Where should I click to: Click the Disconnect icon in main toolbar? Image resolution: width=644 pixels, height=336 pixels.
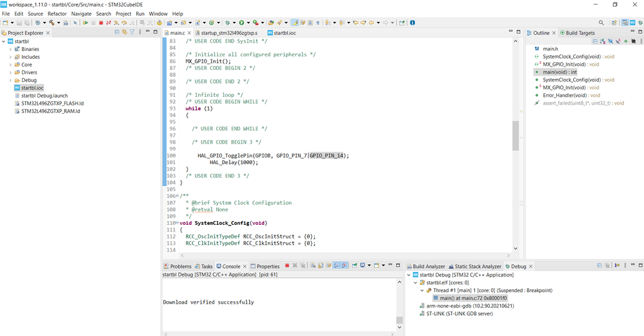click(108, 23)
